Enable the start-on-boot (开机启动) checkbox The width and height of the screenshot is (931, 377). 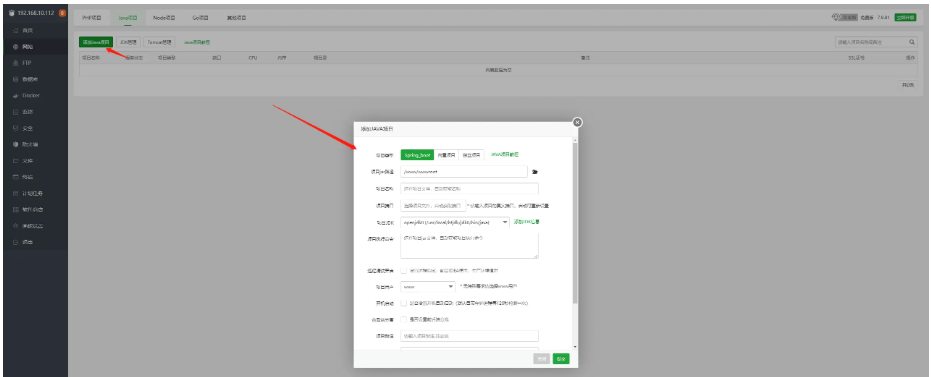click(x=404, y=303)
